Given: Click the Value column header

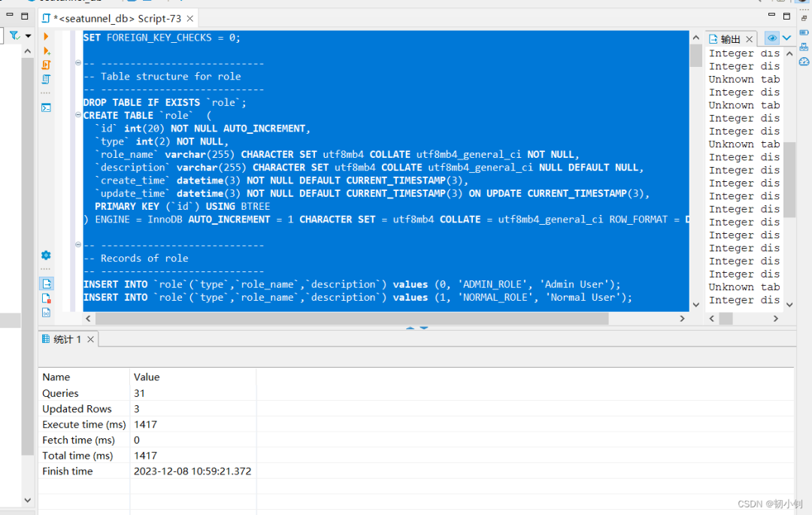Looking at the screenshot, I should click(192, 377).
